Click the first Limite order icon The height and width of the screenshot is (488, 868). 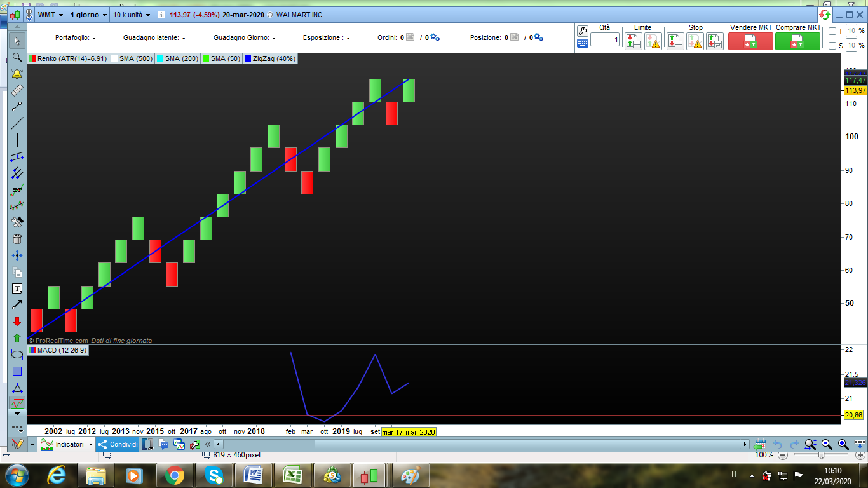click(x=633, y=41)
